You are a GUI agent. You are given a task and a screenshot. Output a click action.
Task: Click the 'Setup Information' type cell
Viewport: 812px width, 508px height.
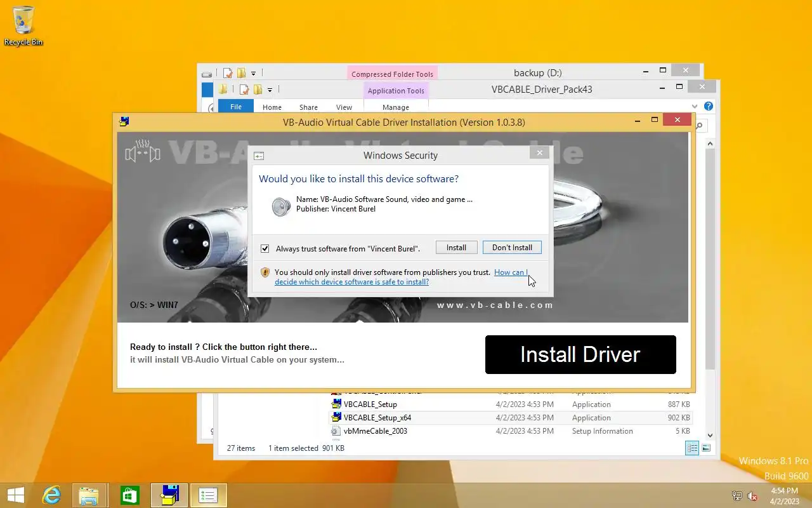[603, 431]
